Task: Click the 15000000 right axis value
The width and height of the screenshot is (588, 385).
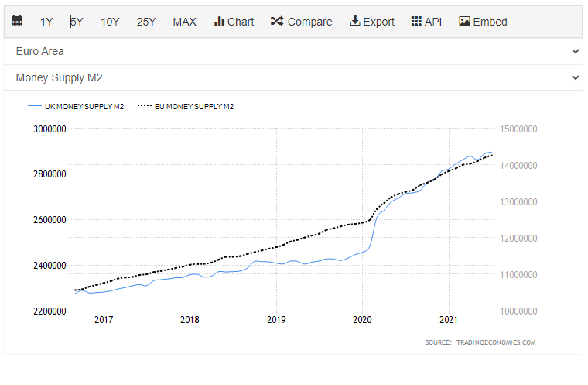Action: 518,129
